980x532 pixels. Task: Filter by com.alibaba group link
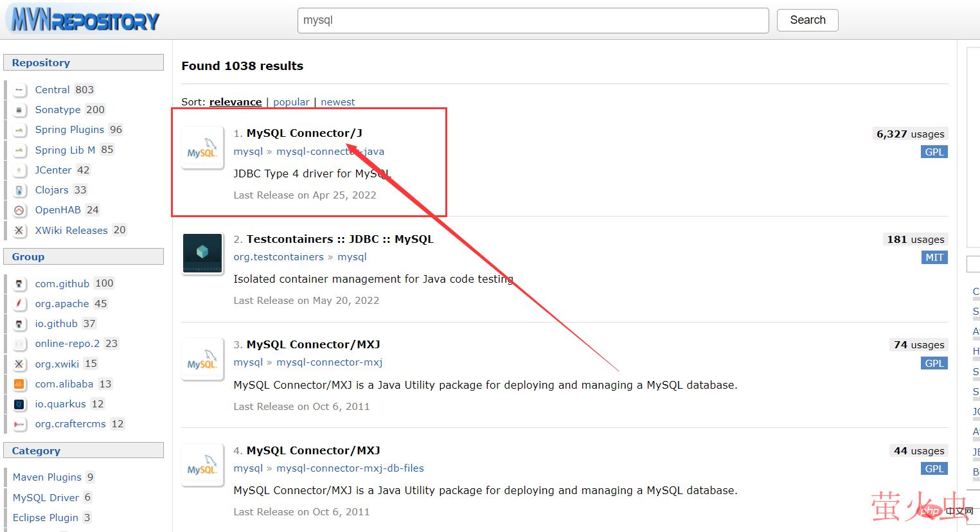64,384
